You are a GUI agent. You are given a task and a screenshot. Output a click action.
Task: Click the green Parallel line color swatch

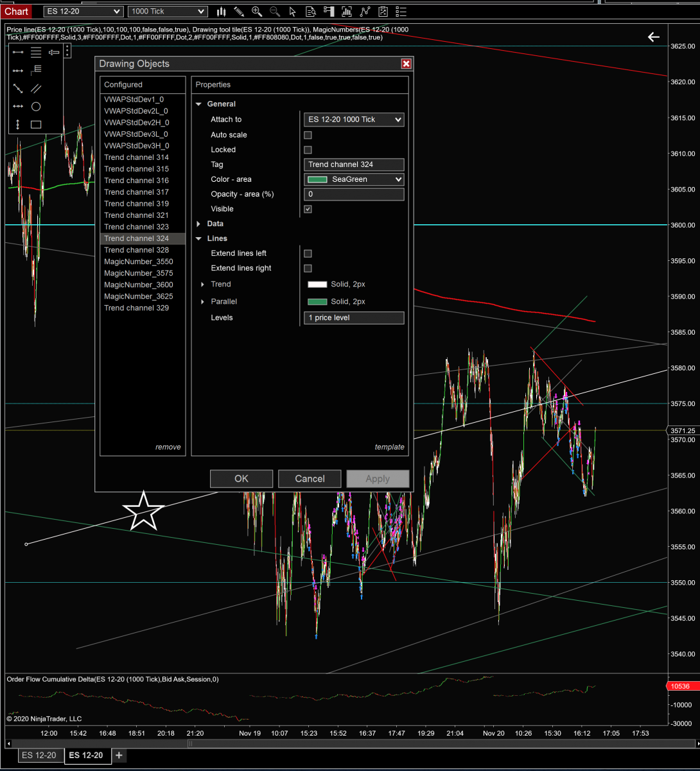[317, 301]
